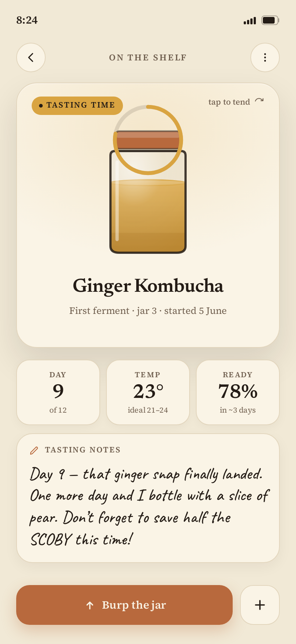Click the First ferment jar 3 subtitle
This screenshot has width=296, height=644.
tap(148, 311)
